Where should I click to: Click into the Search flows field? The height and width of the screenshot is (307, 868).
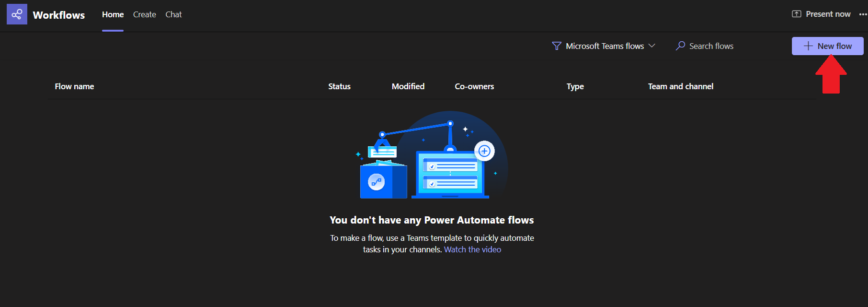coord(711,46)
